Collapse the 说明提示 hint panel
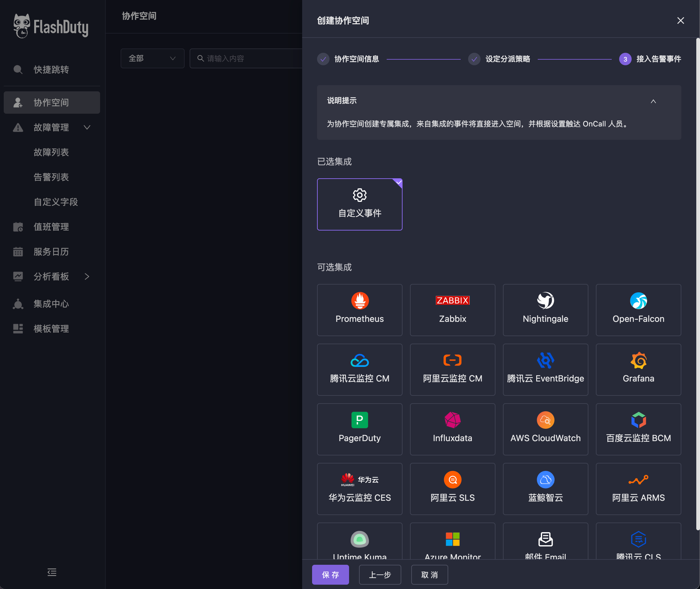Viewport: 700px width, 589px height. (653, 101)
